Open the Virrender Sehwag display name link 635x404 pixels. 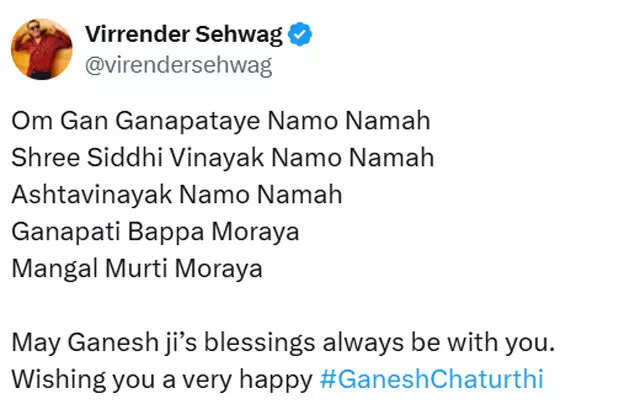point(183,35)
